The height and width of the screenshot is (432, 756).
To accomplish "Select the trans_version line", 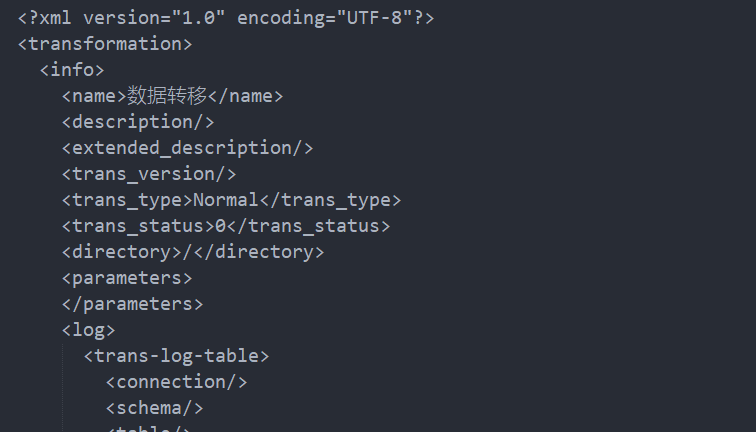I will pyautogui.click(x=149, y=174).
